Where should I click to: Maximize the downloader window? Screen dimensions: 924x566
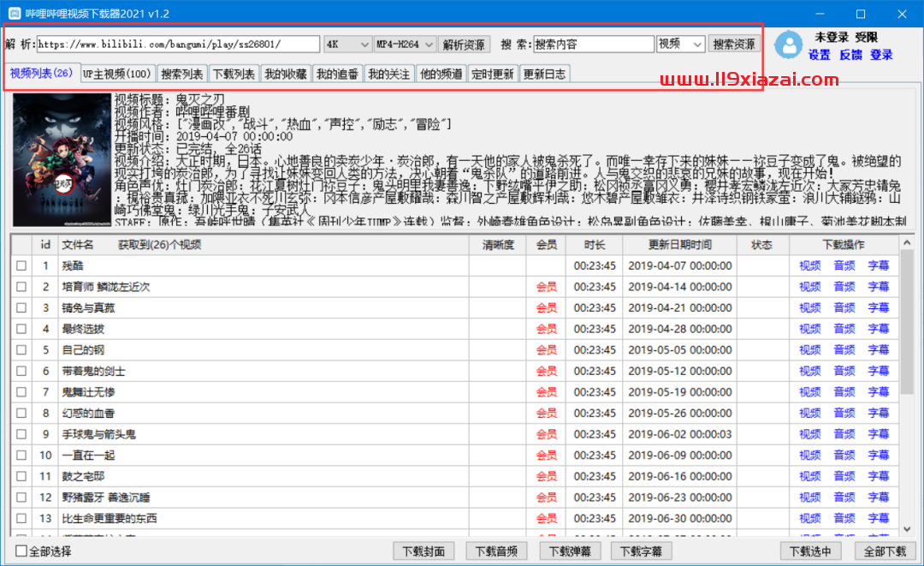pos(861,14)
